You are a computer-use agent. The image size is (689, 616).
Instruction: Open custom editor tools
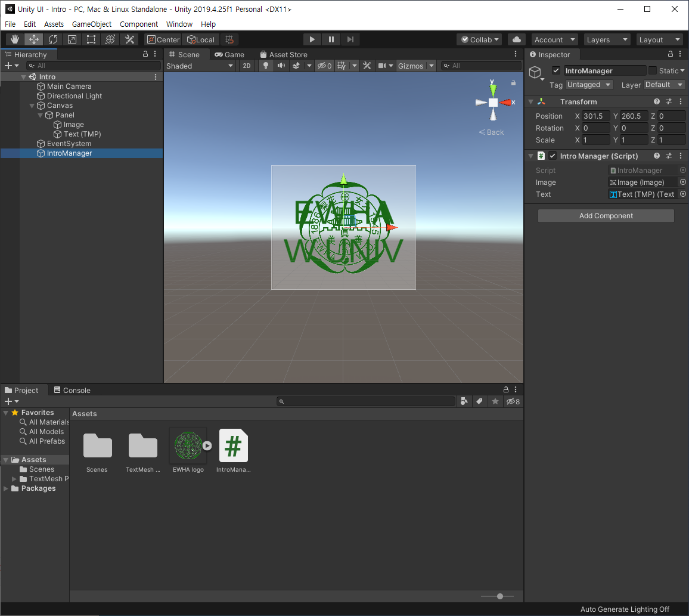point(129,39)
